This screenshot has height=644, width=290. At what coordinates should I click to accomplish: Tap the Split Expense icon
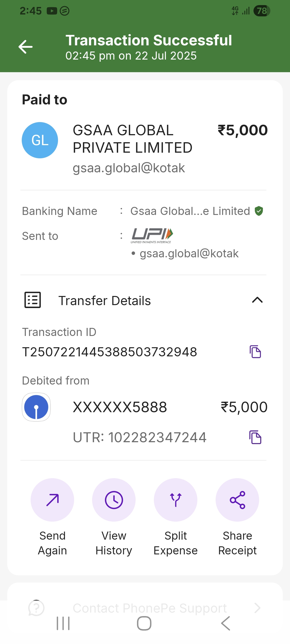pyautogui.click(x=176, y=500)
